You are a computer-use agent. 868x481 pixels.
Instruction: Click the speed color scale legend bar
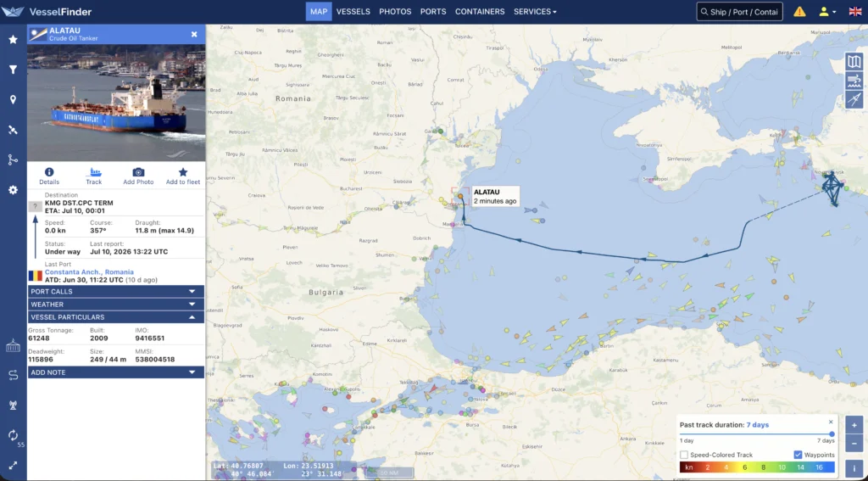(x=757, y=467)
